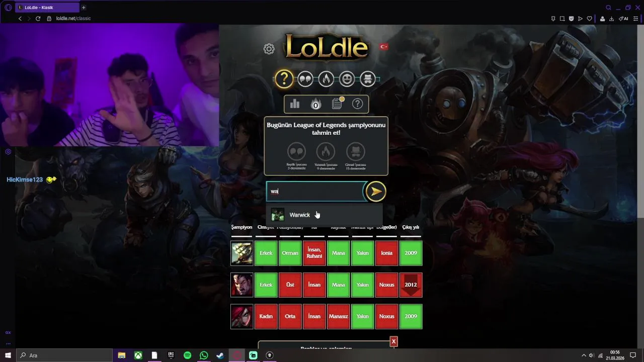The height and width of the screenshot is (362, 644).
Task: Submit guess with the arrow button
Action: click(375, 191)
